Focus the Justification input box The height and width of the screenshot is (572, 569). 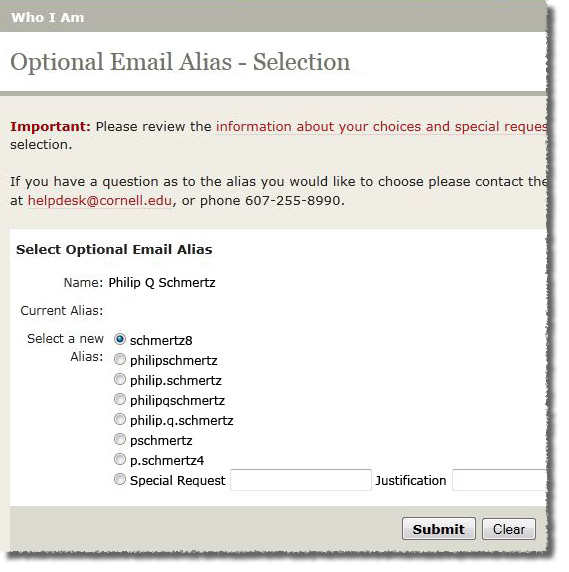499,480
